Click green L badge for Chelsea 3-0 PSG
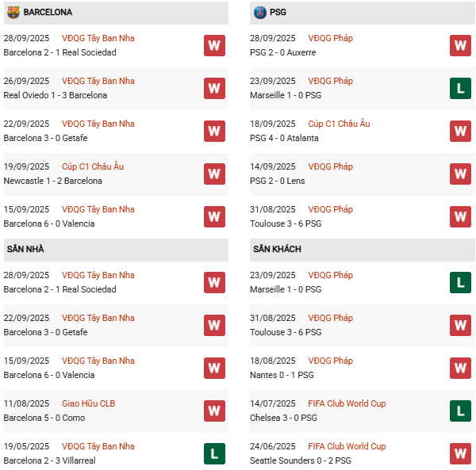This screenshot has height=470, width=476. pyautogui.click(x=461, y=411)
